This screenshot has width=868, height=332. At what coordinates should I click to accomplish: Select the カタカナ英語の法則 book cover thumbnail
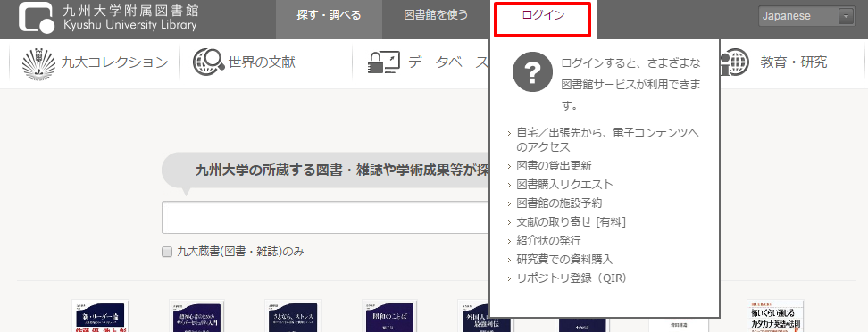click(x=775, y=316)
